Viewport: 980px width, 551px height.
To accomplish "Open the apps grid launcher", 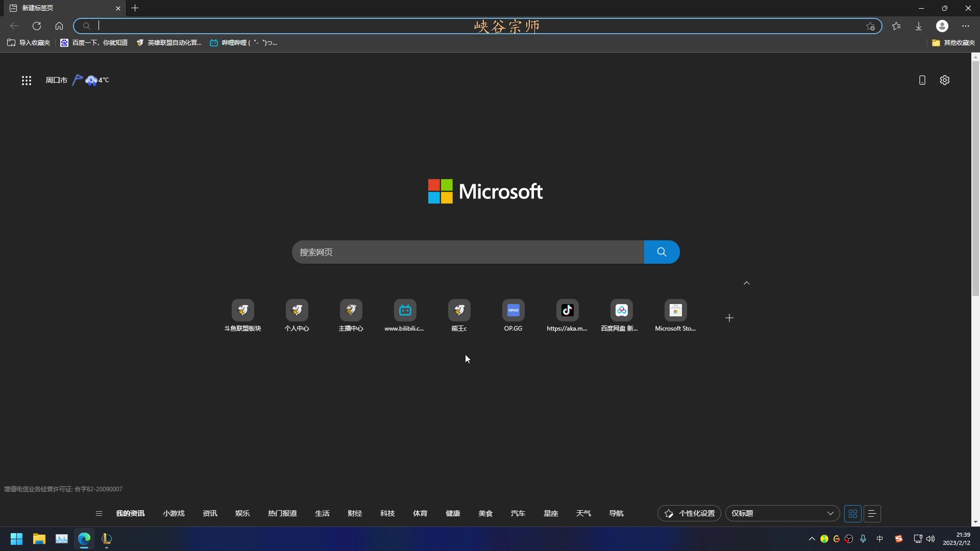I will [27, 80].
